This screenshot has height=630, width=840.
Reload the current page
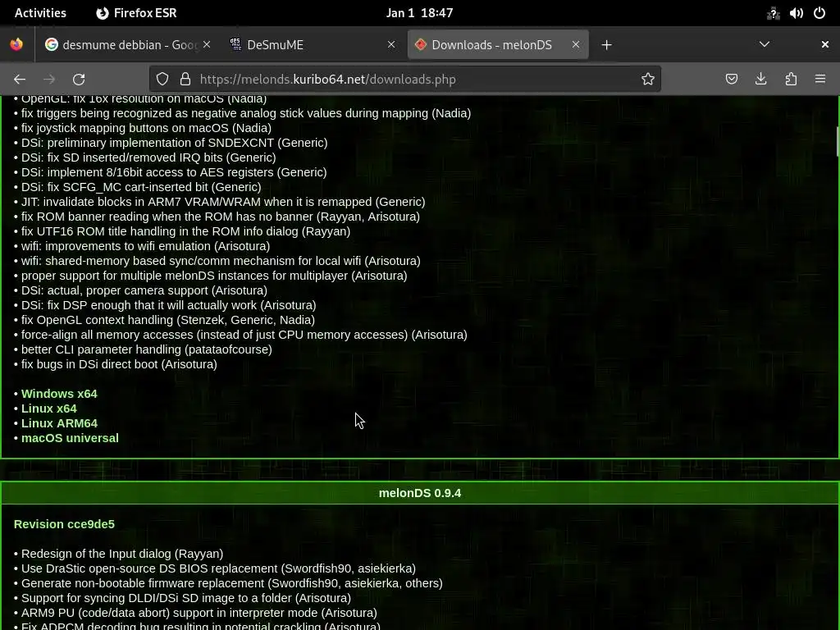(x=79, y=80)
